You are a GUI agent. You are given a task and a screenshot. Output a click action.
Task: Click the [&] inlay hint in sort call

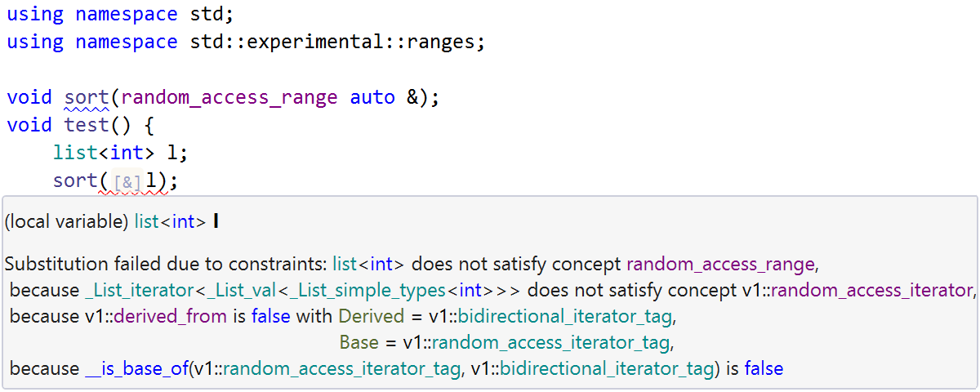[127, 182]
